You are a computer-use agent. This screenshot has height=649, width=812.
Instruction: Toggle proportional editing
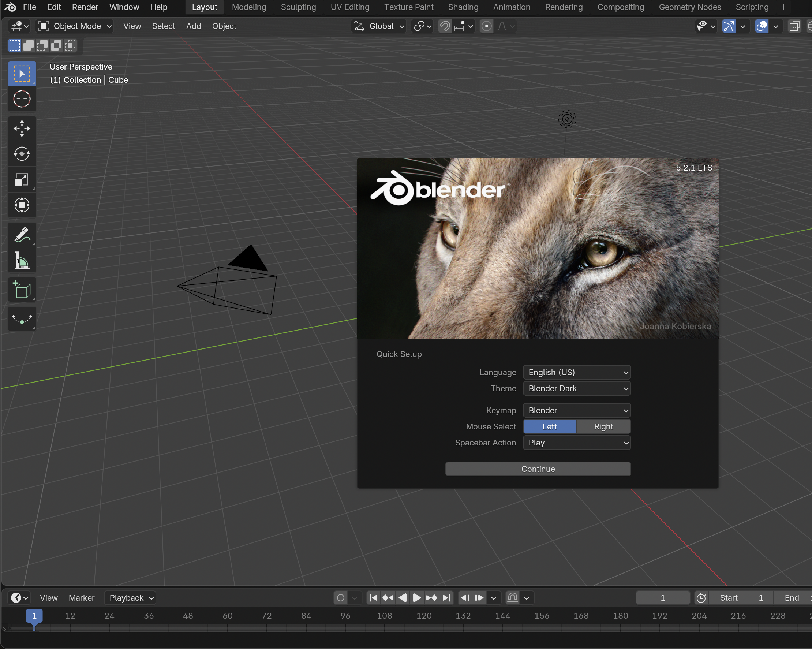click(487, 26)
